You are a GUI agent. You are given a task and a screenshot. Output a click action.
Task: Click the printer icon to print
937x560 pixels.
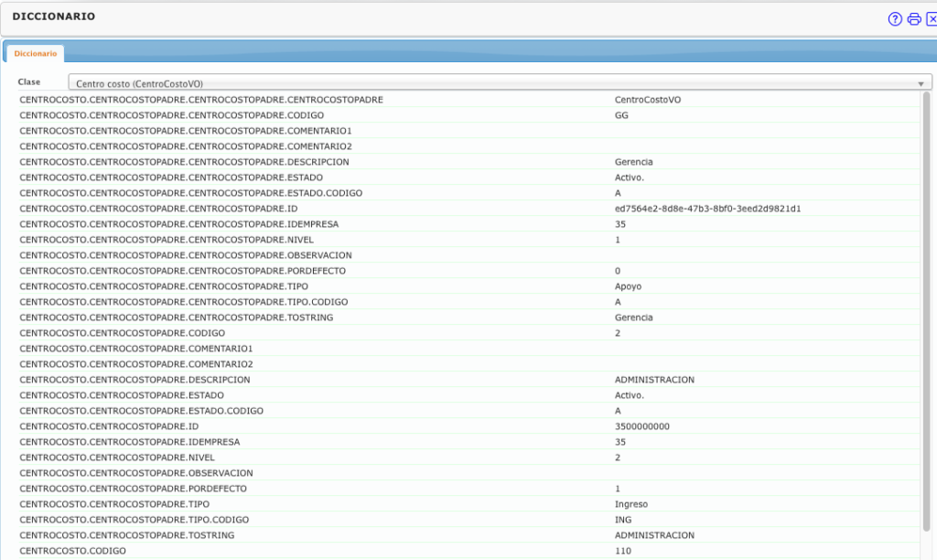(x=913, y=19)
